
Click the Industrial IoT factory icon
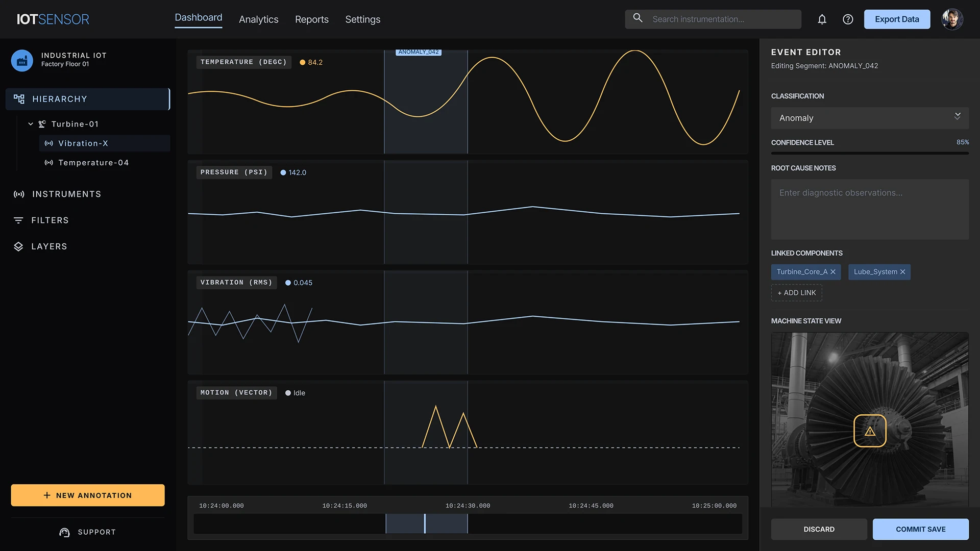22,60
